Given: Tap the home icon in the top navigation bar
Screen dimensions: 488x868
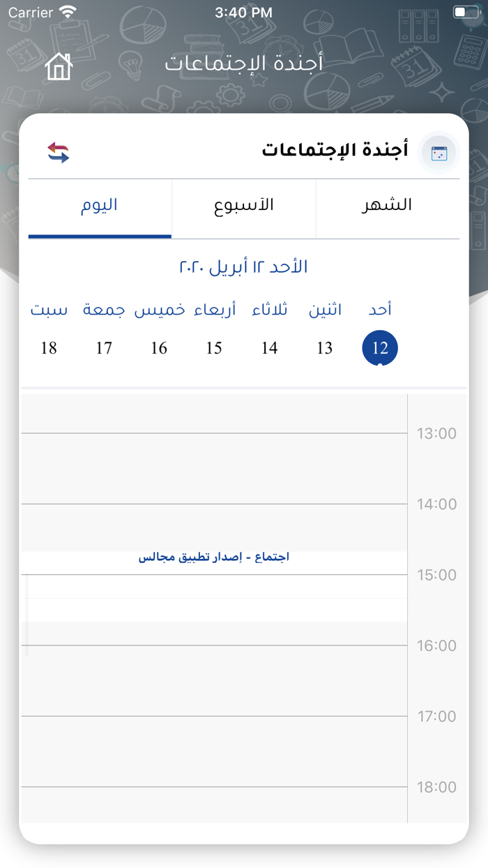Looking at the screenshot, I should (x=59, y=66).
